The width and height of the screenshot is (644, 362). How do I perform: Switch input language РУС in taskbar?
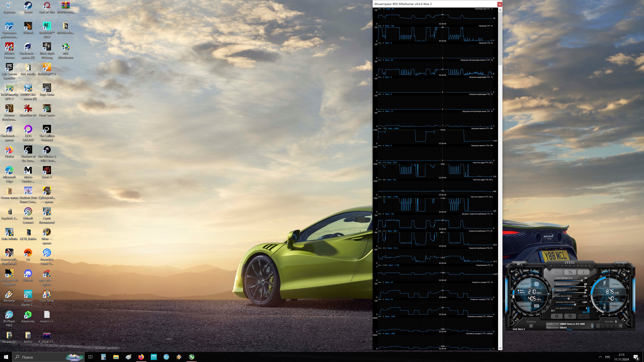click(x=608, y=357)
